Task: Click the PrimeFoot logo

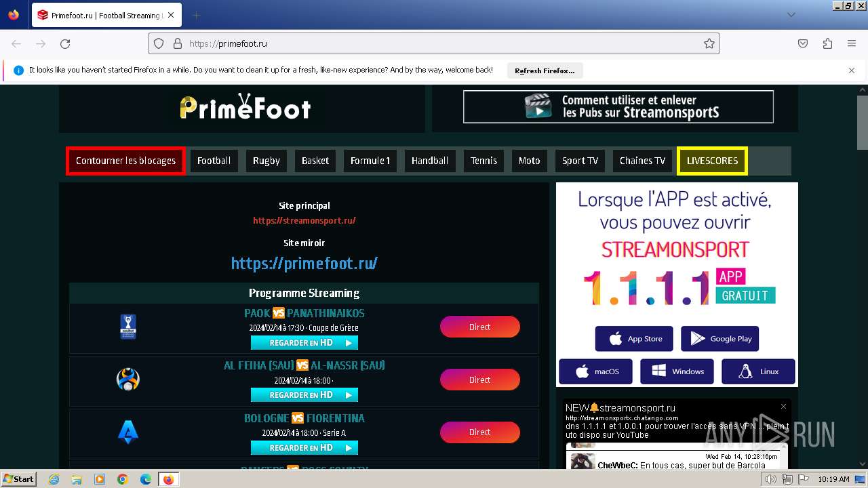Action: point(245,107)
